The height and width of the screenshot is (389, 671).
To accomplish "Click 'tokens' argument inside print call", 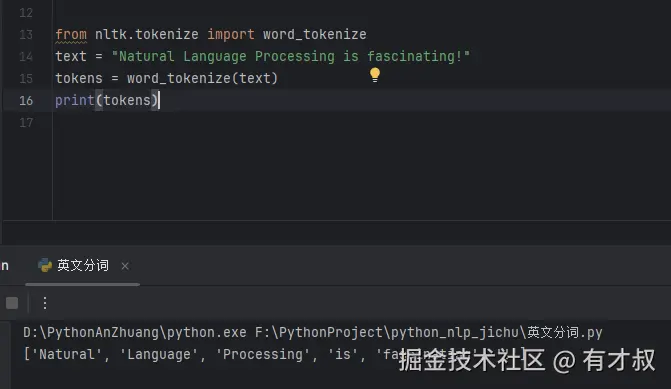I will coord(127,101).
